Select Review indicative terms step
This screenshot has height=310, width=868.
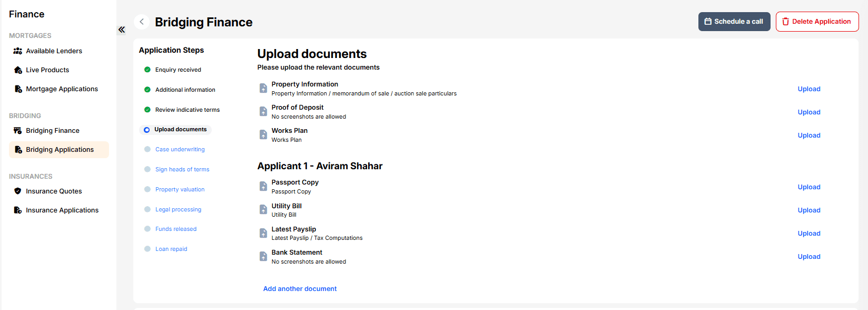(188, 110)
